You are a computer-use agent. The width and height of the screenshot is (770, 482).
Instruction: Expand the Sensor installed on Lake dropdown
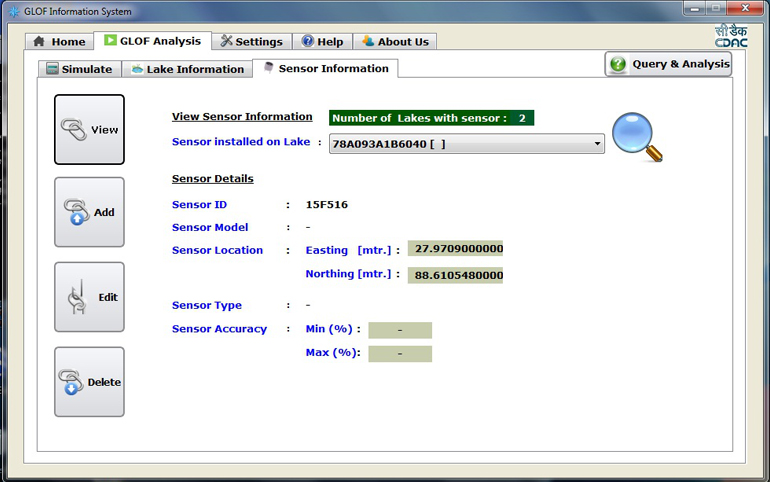pos(597,144)
